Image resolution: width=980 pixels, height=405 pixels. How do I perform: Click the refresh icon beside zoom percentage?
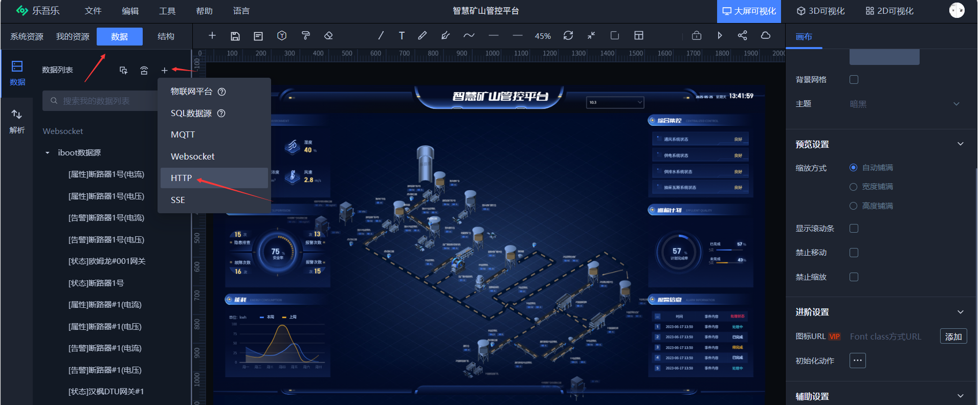(568, 36)
